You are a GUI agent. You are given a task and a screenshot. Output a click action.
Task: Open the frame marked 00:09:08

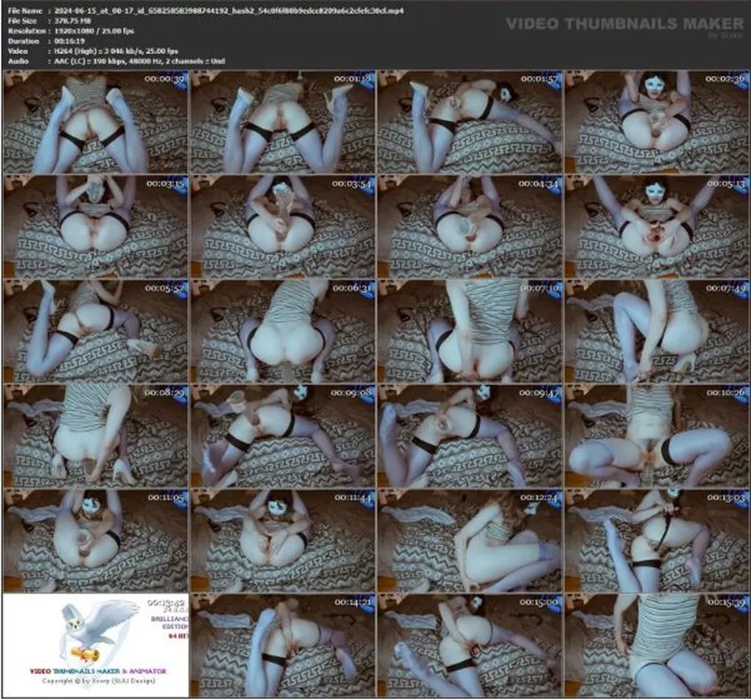coord(282,436)
